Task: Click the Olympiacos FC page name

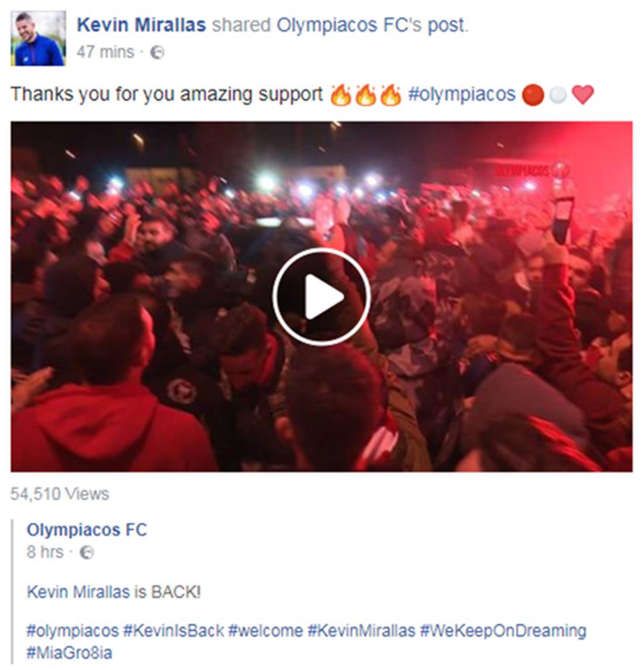Action: click(x=87, y=530)
